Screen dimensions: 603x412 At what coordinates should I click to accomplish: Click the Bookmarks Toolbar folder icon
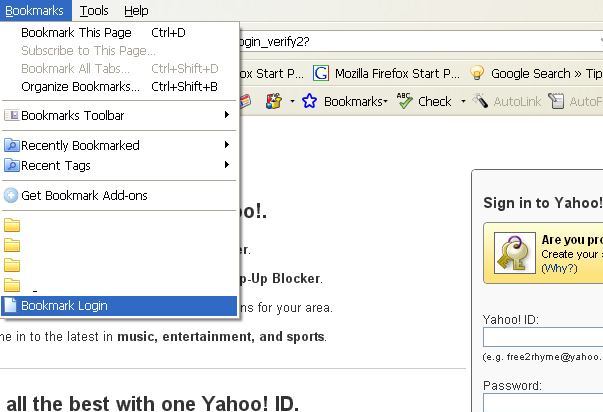[12, 115]
